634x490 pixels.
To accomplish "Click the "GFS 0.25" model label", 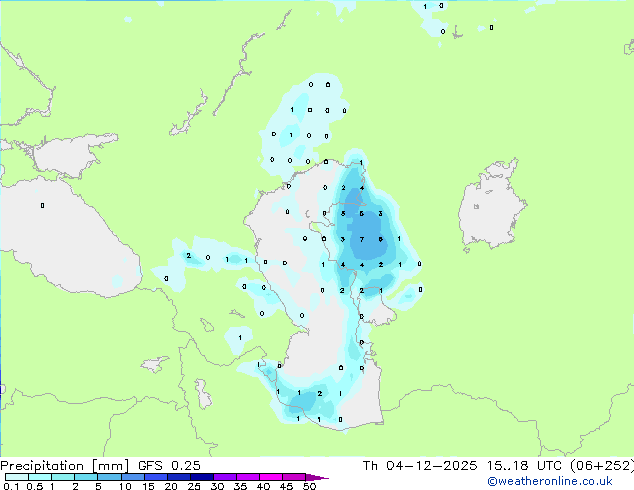I will pyautogui.click(x=169, y=466).
